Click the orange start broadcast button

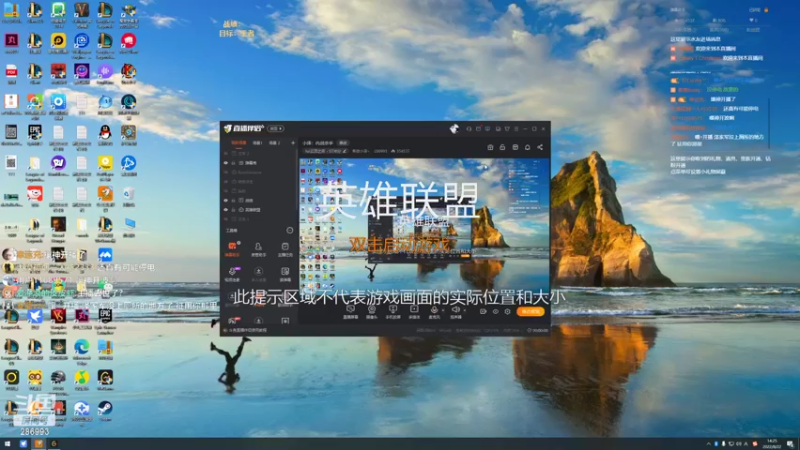click(x=530, y=311)
